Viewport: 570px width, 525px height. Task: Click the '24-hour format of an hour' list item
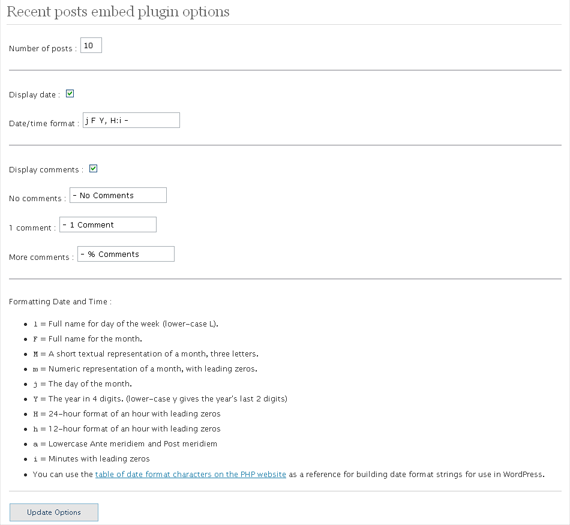[127, 414]
